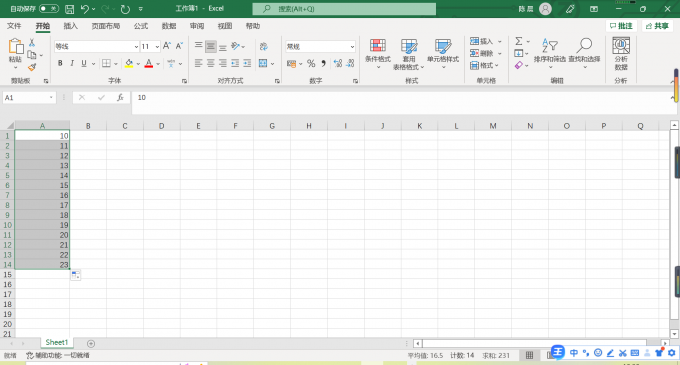Click the Auto Fill Options icon below A14
The height and width of the screenshot is (365, 680).
[75, 275]
